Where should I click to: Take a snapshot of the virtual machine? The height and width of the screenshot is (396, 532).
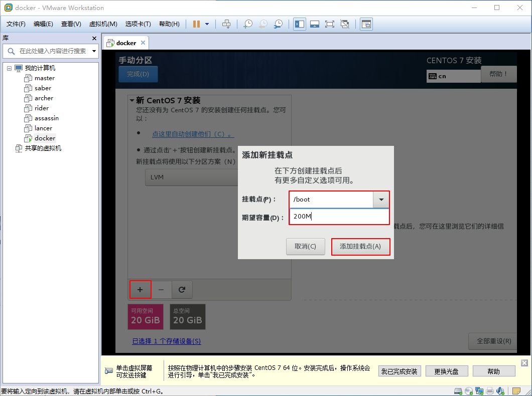tap(248, 24)
